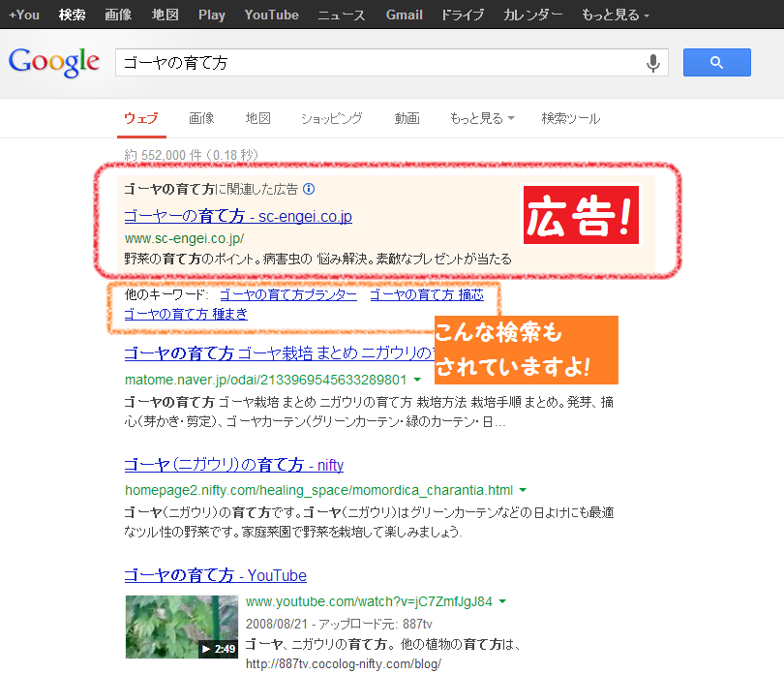The width and height of the screenshot is (784, 674).
Task: Open arrow beside www.youtube.com URL
Action: pyautogui.click(x=502, y=601)
